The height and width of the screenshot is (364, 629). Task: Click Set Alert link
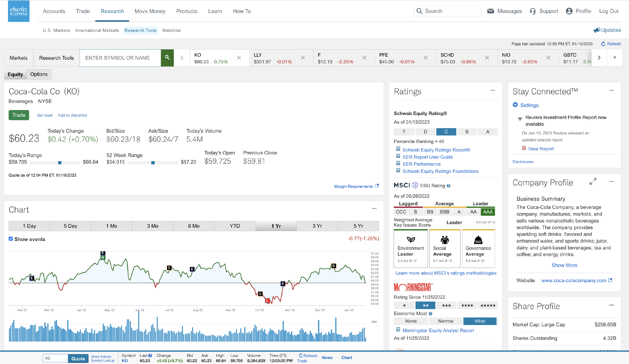45,115
